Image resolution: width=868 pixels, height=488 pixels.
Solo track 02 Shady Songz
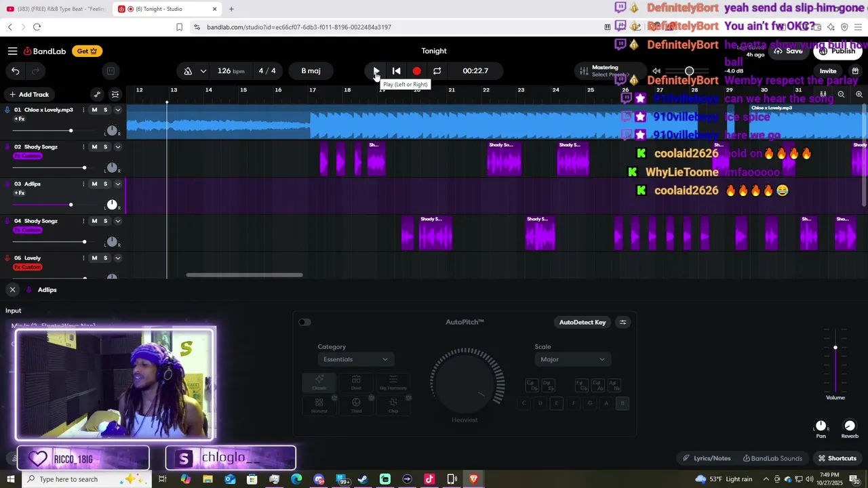(105, 147)
